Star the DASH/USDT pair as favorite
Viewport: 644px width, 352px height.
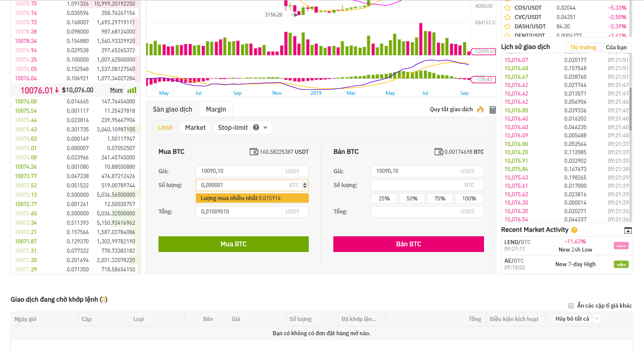[507, 27]
